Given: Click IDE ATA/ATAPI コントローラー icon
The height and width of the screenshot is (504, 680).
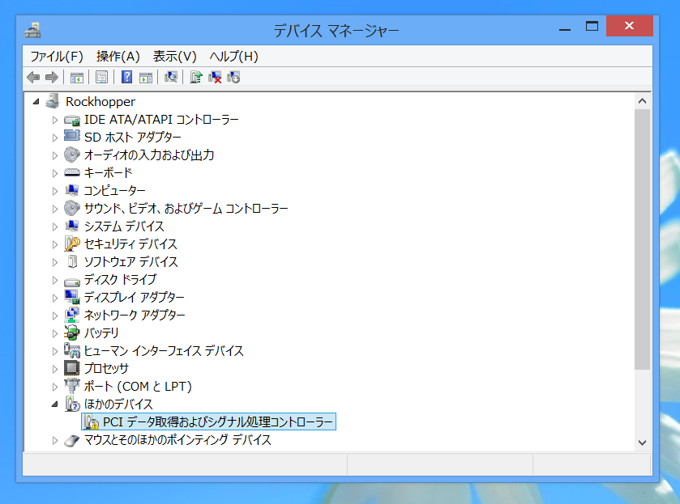Looking at the screenshot, I should 72,120.
